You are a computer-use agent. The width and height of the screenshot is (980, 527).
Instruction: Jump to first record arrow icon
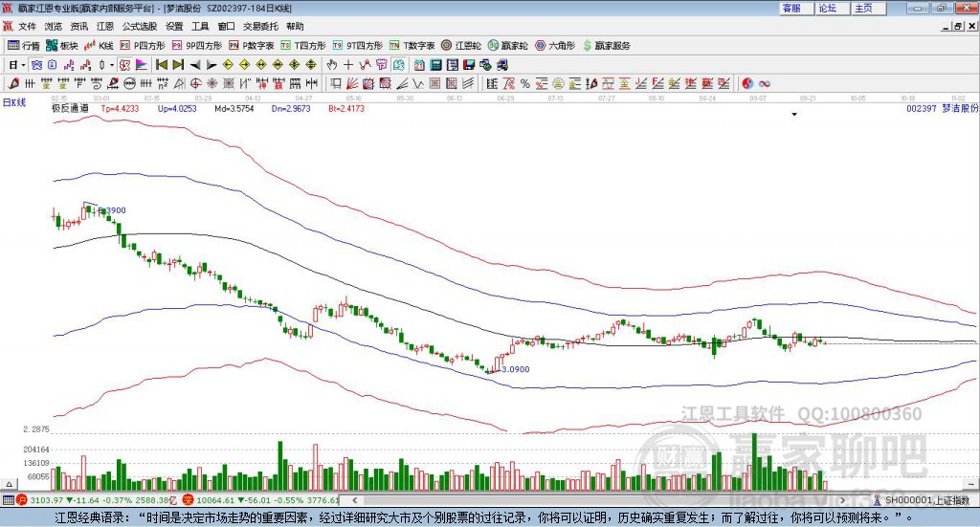162,64
